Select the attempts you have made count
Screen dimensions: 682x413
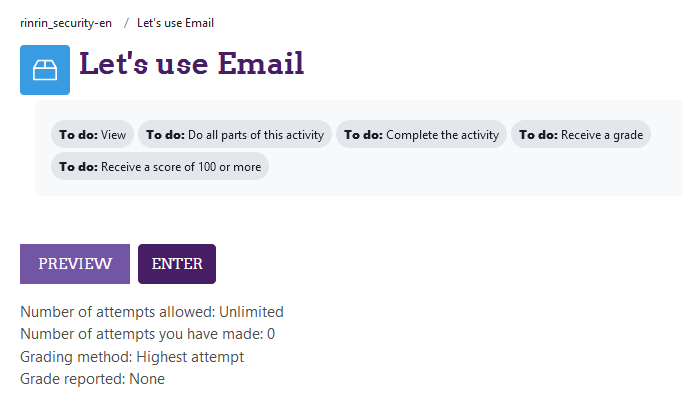[x=271, y=334]
